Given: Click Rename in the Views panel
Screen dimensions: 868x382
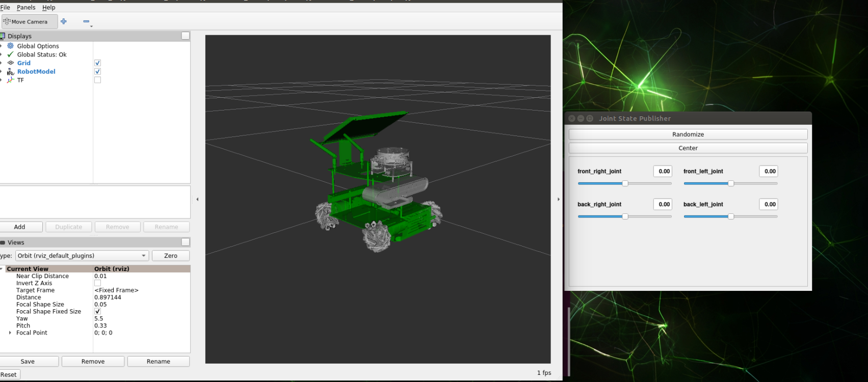Looking at the screenshot, I should pyautogui.click(x=159, y=362).
